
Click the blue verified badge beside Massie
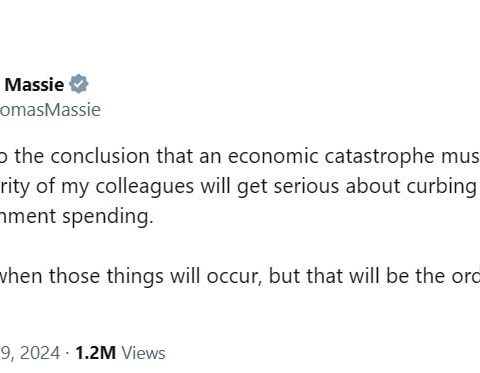pyautogui.click(x=79, y=84)
